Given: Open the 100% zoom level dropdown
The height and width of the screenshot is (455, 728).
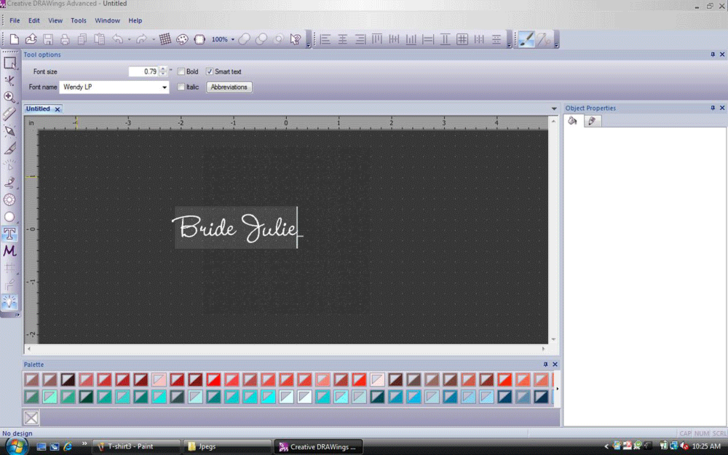Looking at the screenshot, I should [233, 40].
